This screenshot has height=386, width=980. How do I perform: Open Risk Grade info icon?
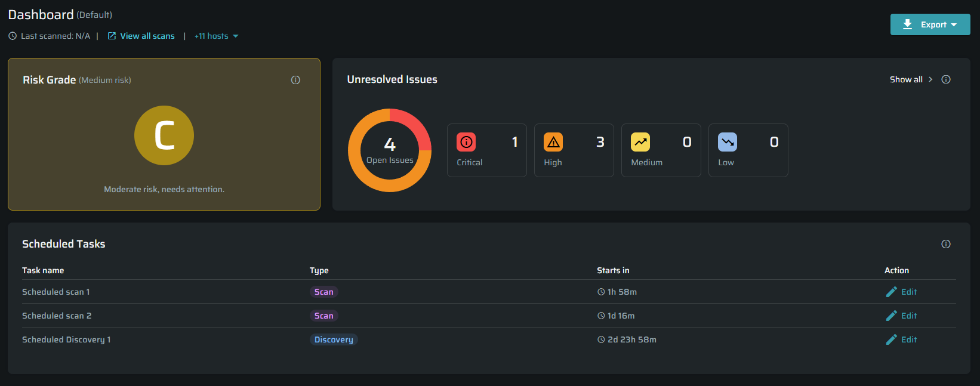coord(295,80)
